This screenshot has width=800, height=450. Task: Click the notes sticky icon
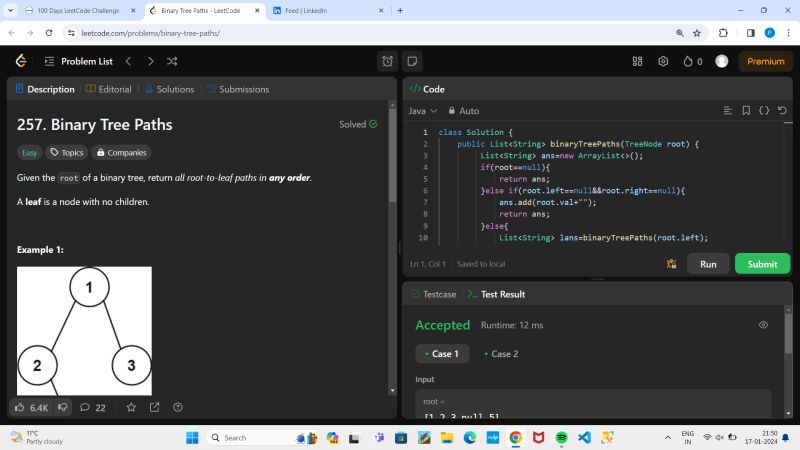coord(413,61)
